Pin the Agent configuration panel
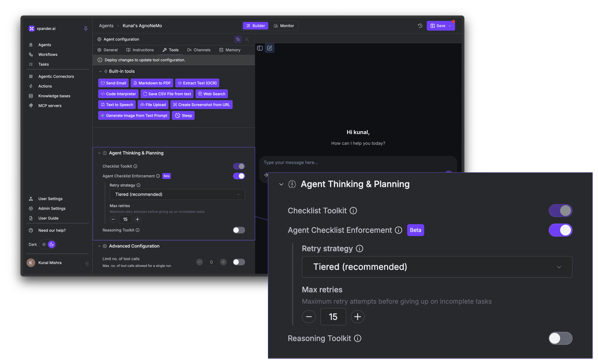The height and width of the screenshot is (364, 598). point(238,39)
